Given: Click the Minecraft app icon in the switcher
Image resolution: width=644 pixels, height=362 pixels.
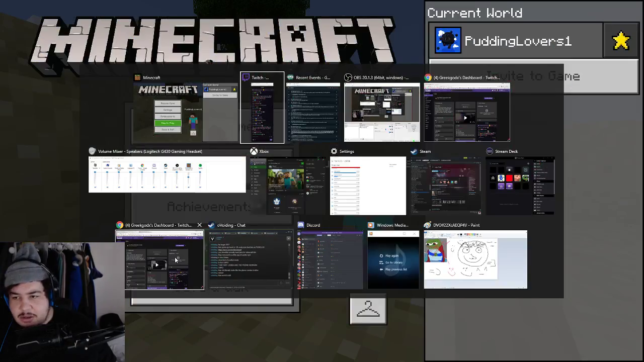Looking at the screenshot, I should pyautogui.click(x=137, y=77).
